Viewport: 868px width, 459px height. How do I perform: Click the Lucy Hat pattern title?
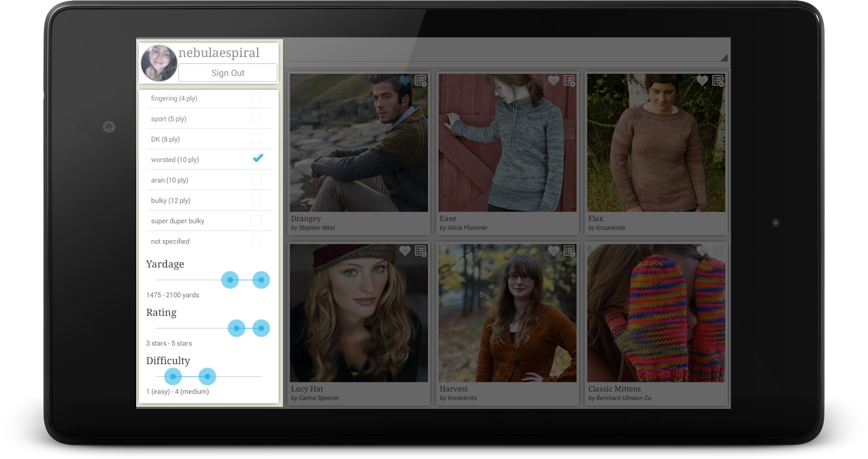click(307, 389)
